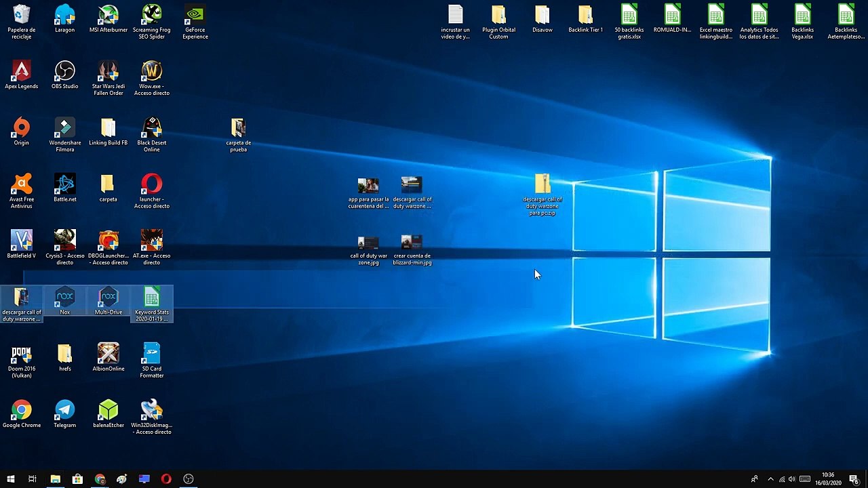Select the Win32DiskImager shortcut
Screen dimensions: 868x488
coord(151,417)
